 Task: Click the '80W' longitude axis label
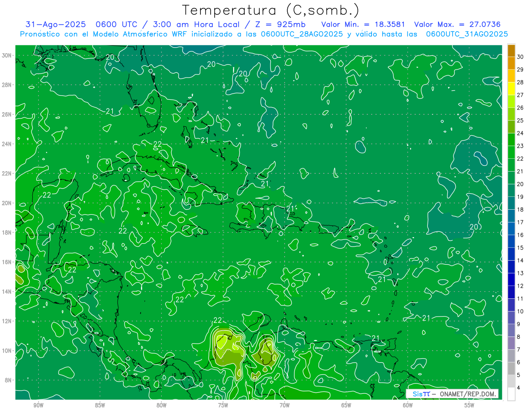click(x=161, y=405)
